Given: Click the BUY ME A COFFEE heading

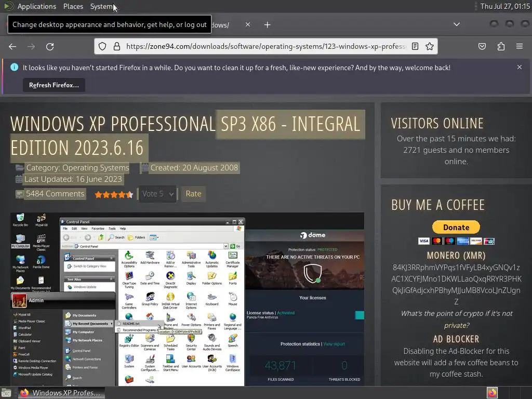Looking at the screenshot, I should point(438,205).
